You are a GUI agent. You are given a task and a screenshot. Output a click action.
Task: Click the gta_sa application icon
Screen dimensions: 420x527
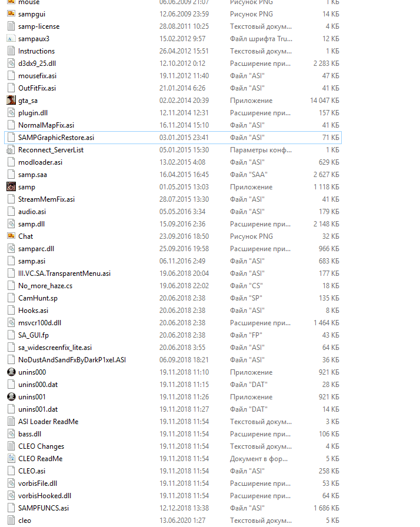11,101
